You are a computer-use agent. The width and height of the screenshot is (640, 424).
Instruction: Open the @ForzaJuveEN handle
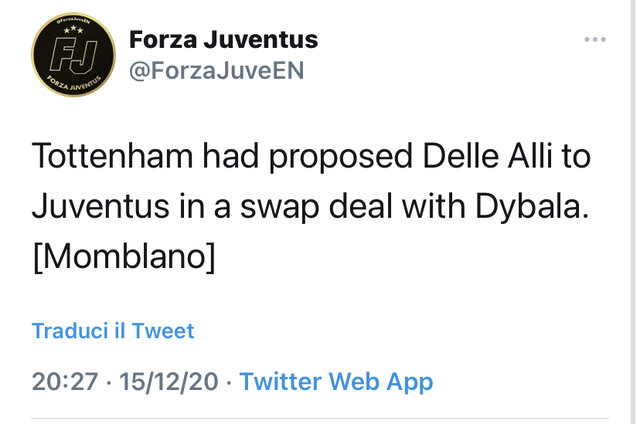pyautogui.click(x=216, y=71)
